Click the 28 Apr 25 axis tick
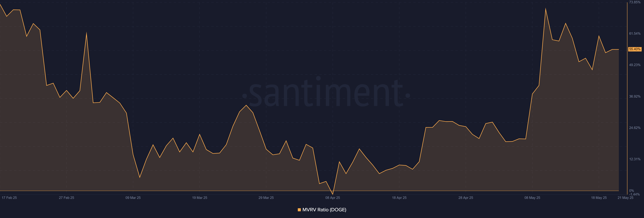This screenshot has width=644, height=218. [x=466, y=198]
